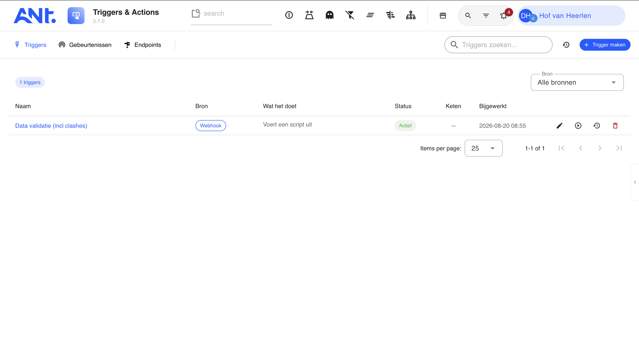Expand the collapsed side panel chevron

[x=635, y=182]
